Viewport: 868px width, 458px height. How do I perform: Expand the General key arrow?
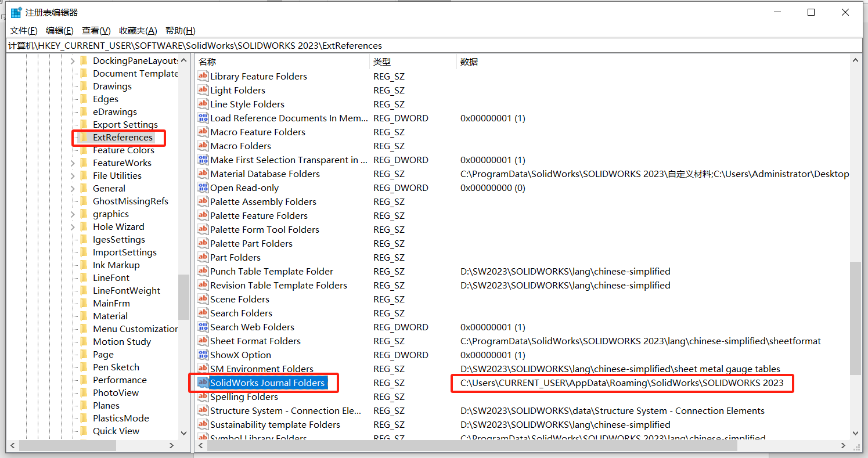73,189
